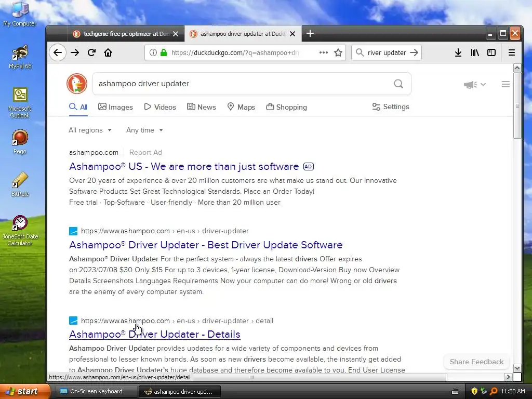532x399 pixels.
Task: Click the en-us driver-updater detail URL
Action: point(177,321)
